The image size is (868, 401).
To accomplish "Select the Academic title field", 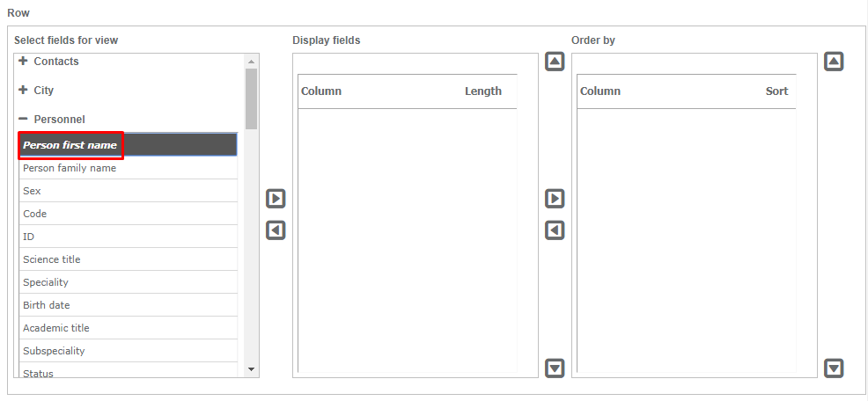I will (x=56, y=328).
